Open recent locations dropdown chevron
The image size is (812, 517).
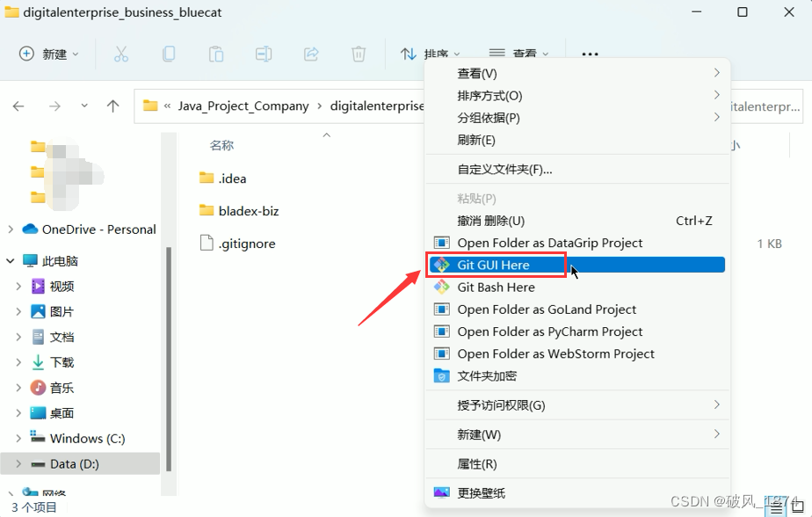coord(84,106)
